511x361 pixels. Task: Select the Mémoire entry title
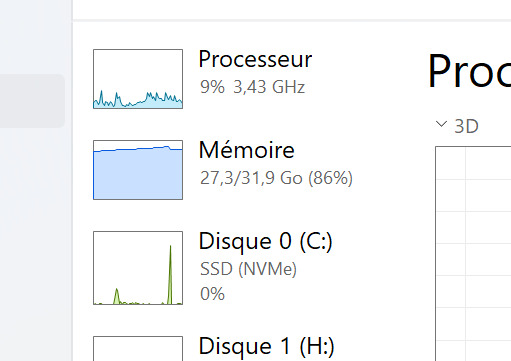coord(247,150)
